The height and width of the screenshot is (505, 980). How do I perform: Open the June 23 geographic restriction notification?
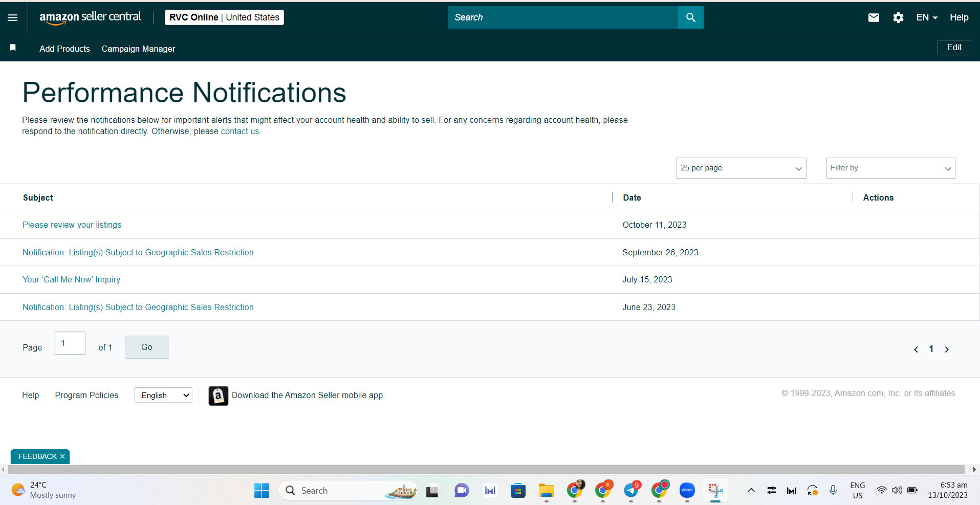pos(138,307)
